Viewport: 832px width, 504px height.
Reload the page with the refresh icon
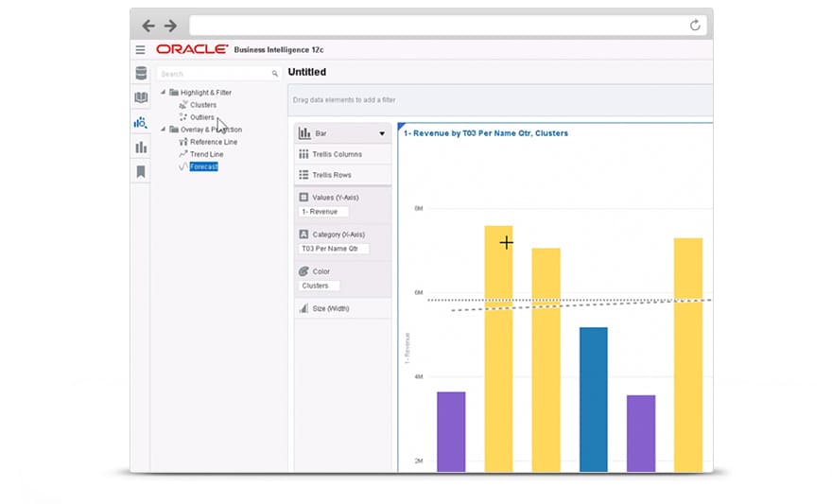point(695,26)
